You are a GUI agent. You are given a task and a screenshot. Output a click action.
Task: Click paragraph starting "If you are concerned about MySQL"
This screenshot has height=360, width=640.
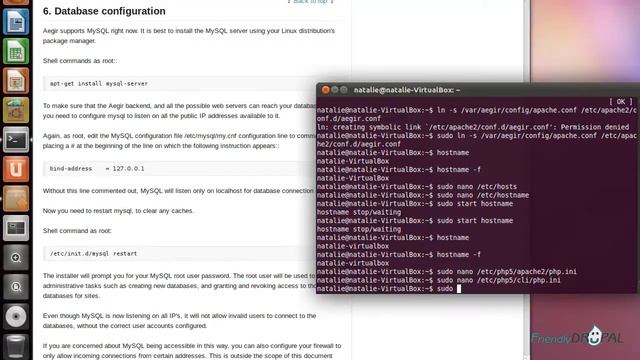(192, 351)
